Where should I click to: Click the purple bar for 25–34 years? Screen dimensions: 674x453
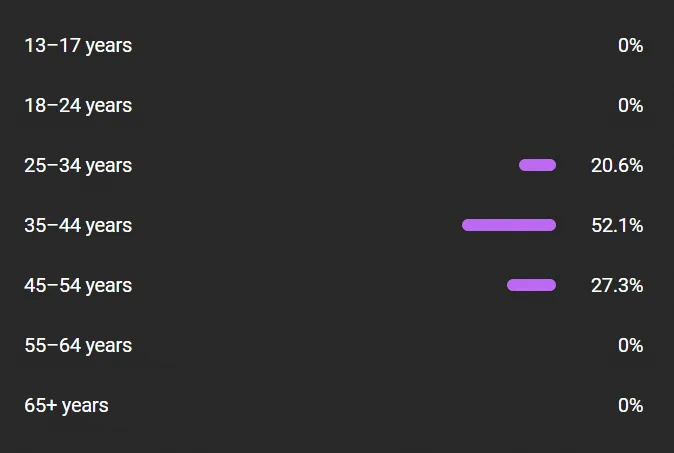(537, 165)
